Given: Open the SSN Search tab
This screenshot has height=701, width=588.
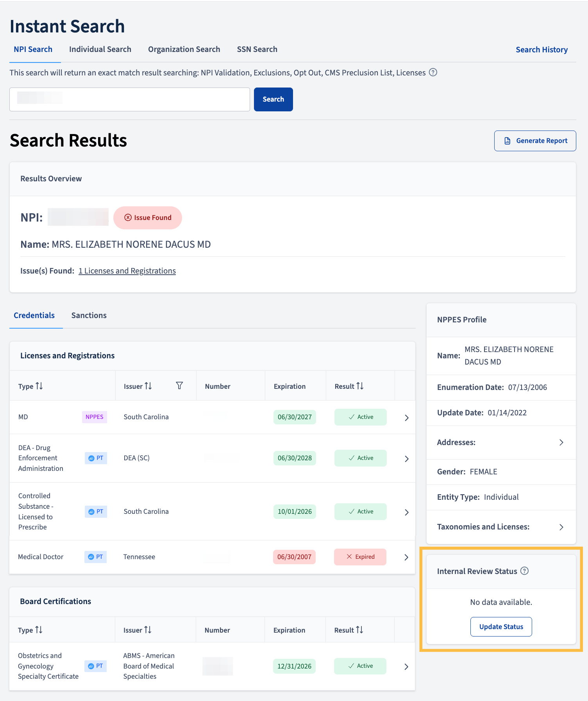Looking at the screenshot, I should coord(257,49).
